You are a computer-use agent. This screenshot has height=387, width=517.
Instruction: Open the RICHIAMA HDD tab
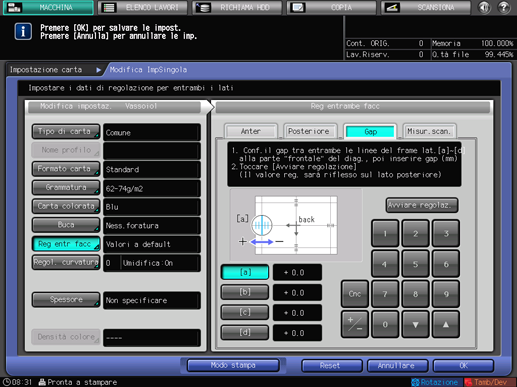[x=237, y=8]
